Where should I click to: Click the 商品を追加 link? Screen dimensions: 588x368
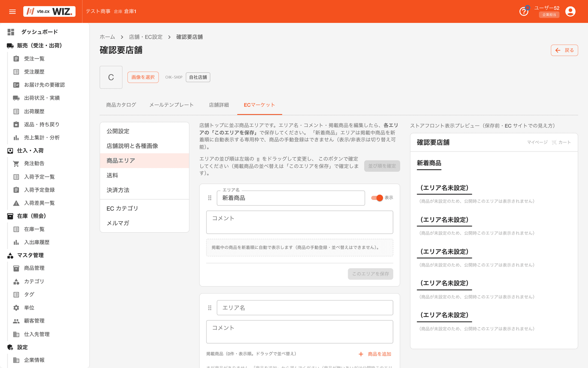click(375, 354)
